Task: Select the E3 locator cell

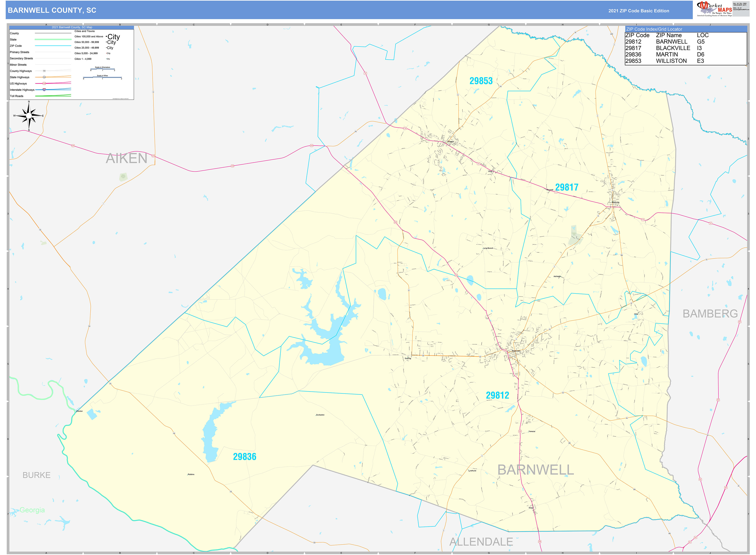Action: 700,61
